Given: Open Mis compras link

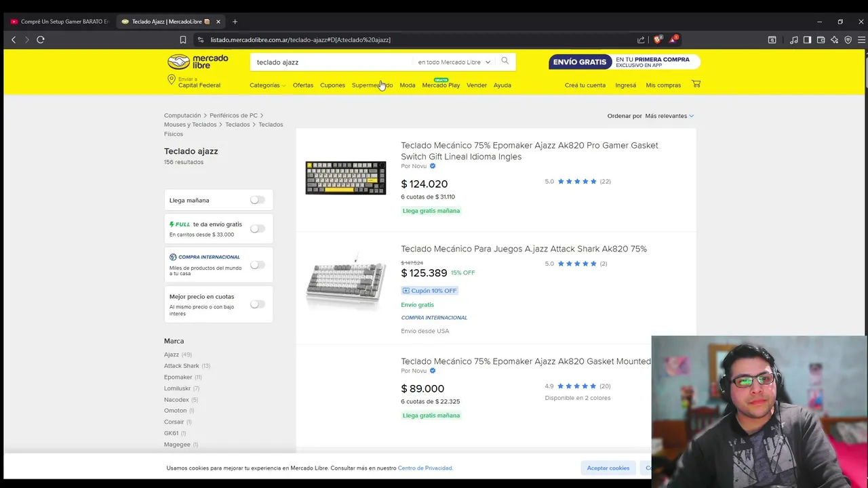Looking at the screenshot, I should [663, 85].
